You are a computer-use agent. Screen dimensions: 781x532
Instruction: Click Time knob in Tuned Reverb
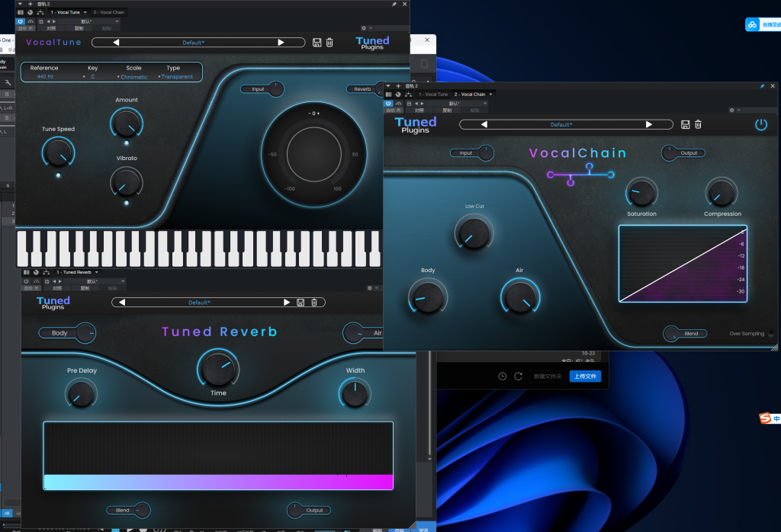click(x=218, y=369)
